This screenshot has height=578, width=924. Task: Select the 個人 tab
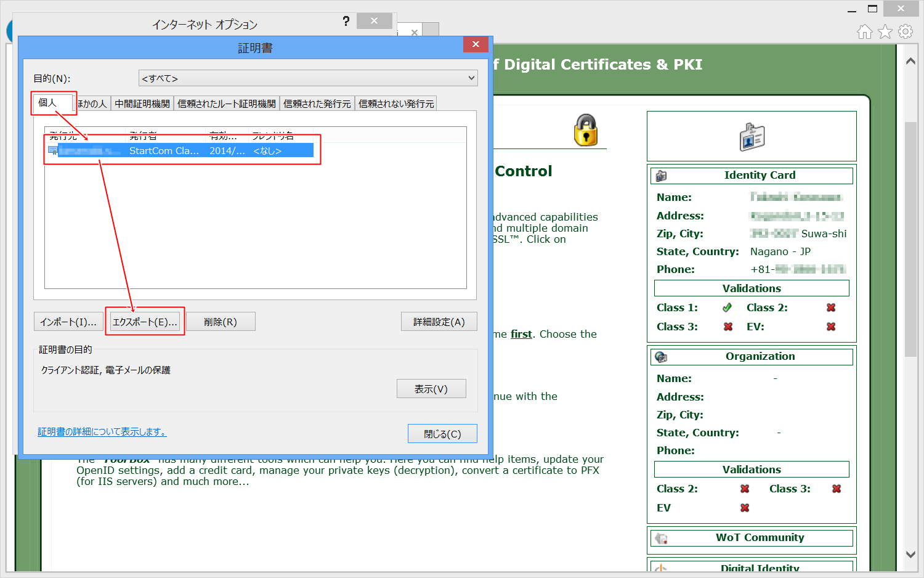pos(47,103)
